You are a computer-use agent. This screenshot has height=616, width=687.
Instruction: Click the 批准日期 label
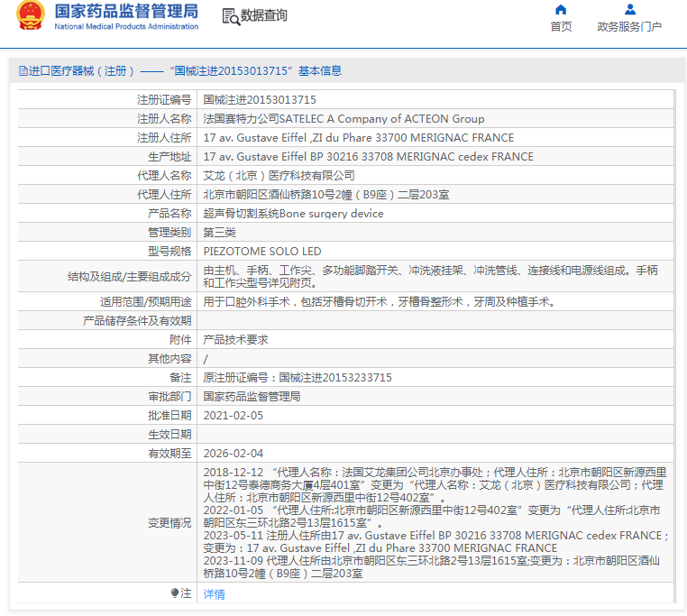tap(169, 416)
